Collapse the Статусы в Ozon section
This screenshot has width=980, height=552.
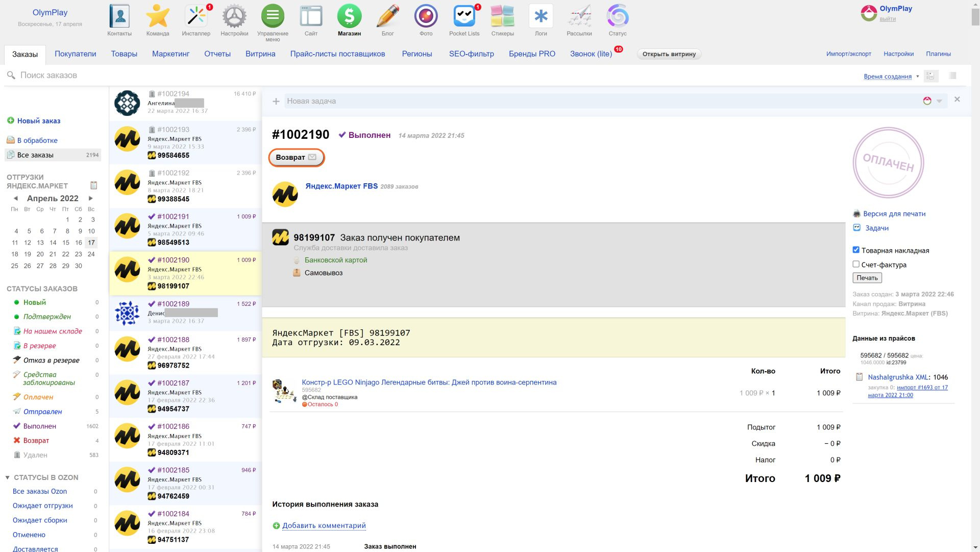[x=8, y=477]
